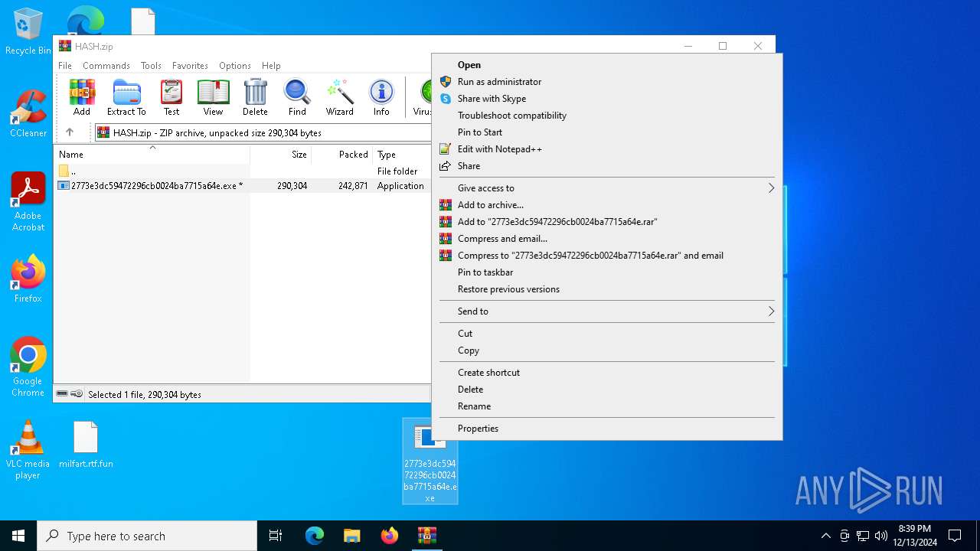Screen dimensions: 980x551
Task: Choose Pin to Start
Action: [606, 132]
